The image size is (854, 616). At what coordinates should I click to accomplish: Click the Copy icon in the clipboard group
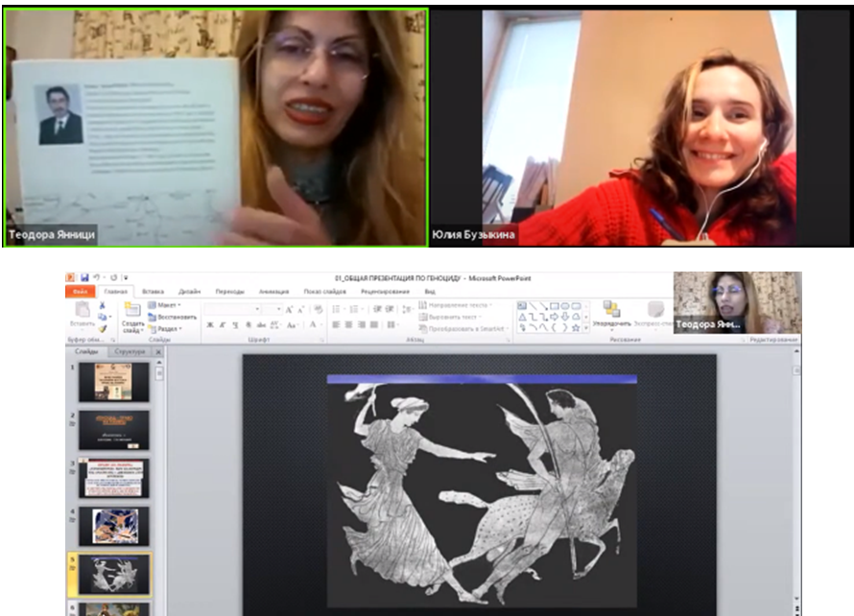click(x=102, y=317)
